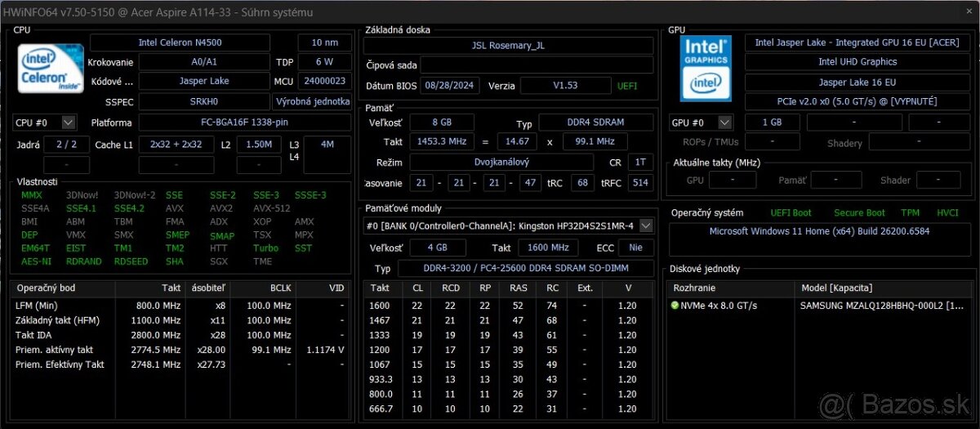
Task: Select the 1467 timing row in module table
Action: (510, 320)
